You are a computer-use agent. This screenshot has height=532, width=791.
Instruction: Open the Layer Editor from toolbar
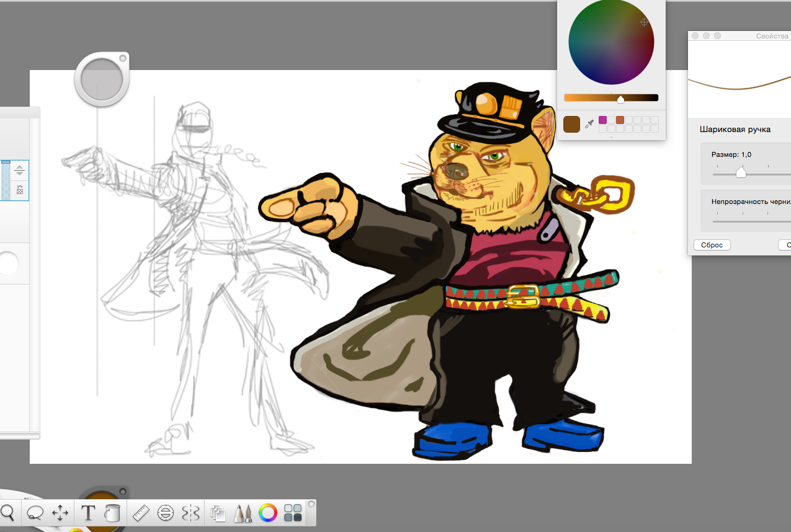(x=217, y=513)
